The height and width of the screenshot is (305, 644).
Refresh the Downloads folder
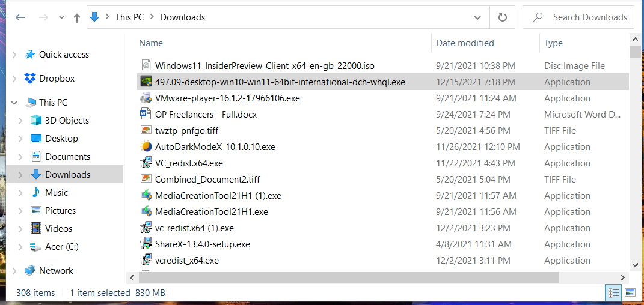tap(502, 17)
